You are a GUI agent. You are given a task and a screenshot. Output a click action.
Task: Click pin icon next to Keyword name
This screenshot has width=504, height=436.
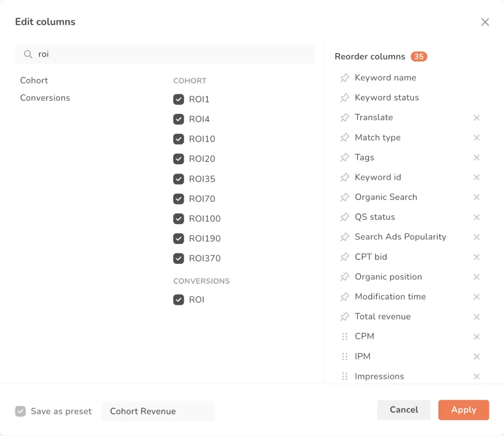point(344,78)
